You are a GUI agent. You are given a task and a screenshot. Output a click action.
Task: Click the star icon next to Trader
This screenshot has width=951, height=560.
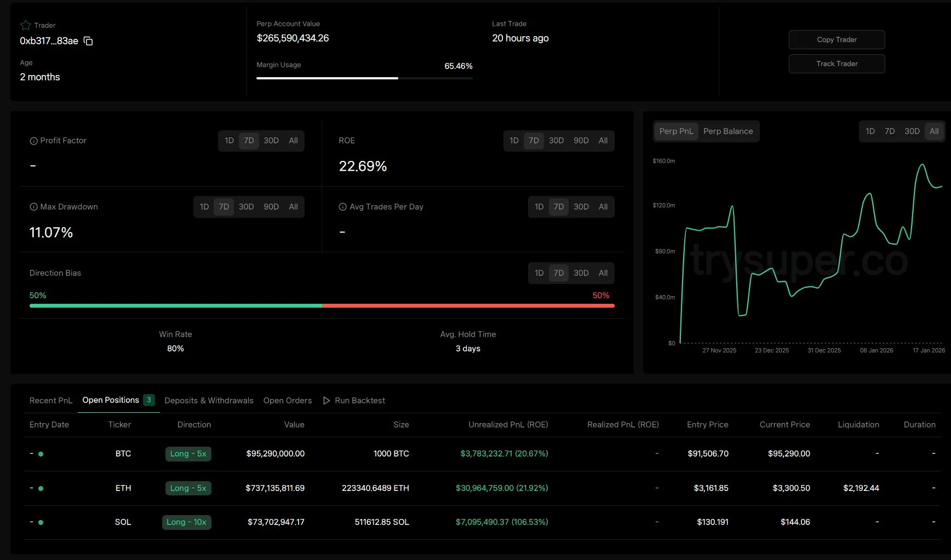point(25,25)
